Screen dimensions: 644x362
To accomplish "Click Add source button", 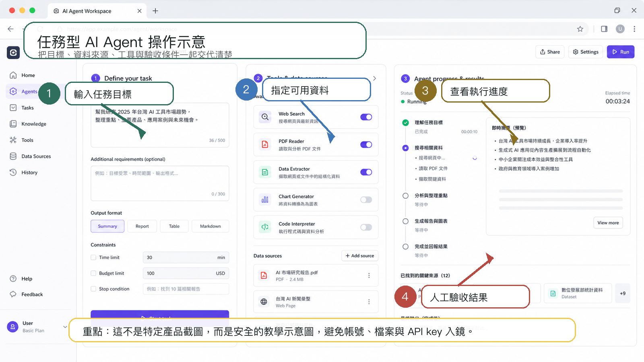I will pos(360,256).
